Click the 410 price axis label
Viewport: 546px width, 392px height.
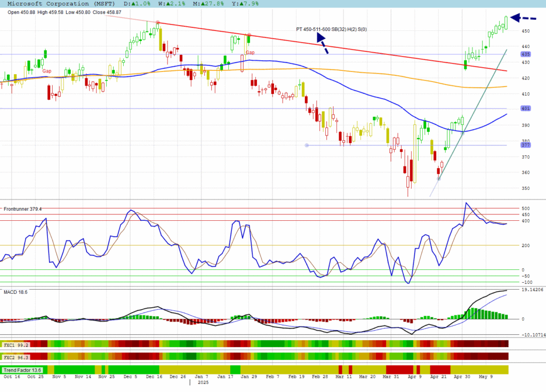pos(525,94)
